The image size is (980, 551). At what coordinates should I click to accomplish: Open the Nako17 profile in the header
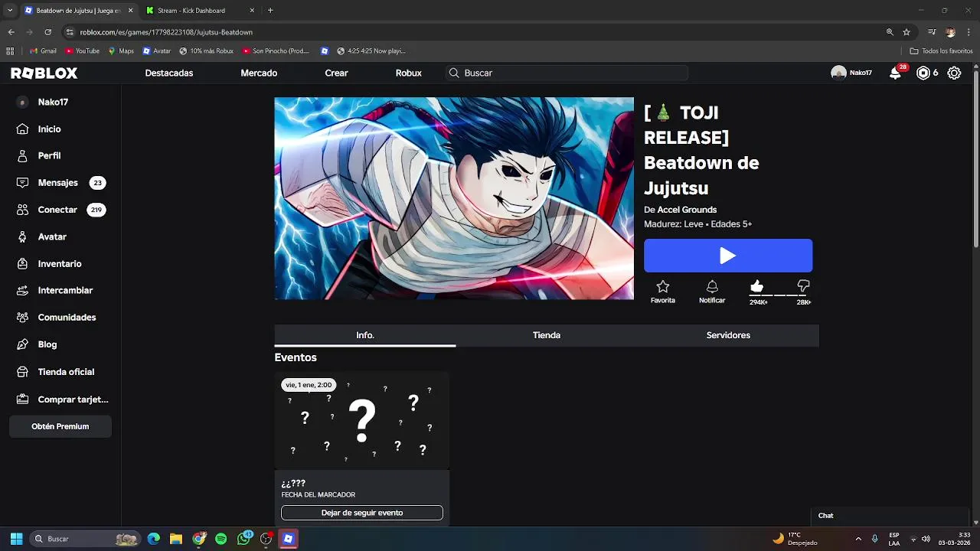pyautogui.click(x=851, y=73)
